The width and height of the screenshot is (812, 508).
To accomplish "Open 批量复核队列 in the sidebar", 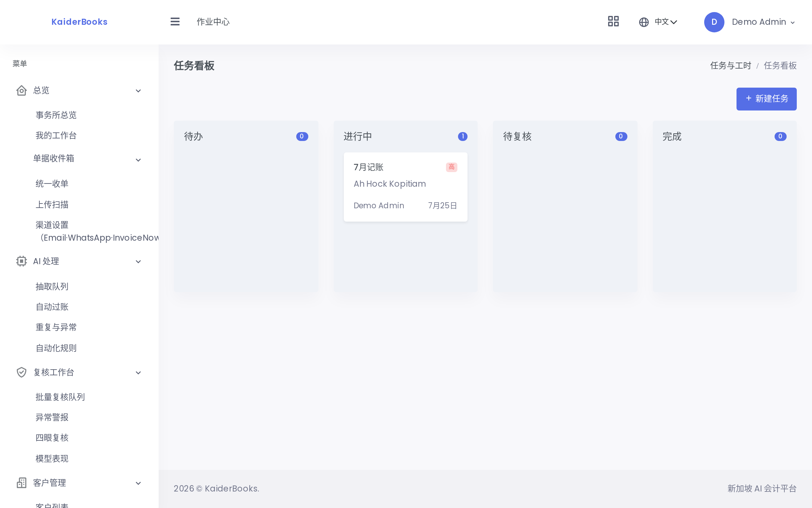I will (x=60, y=397).
